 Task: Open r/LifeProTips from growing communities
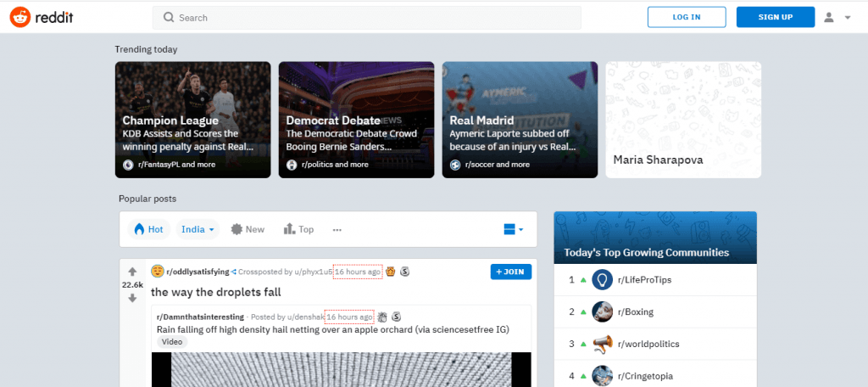pyautogui.click(x=644, y=280)
